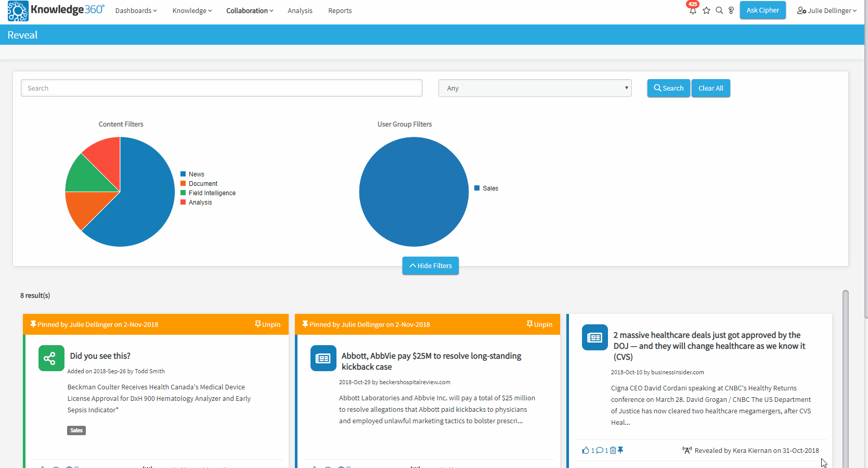Toggle Analysis legend item in Content Filters
The image size is (868, 468).
[x=196, y=203]
